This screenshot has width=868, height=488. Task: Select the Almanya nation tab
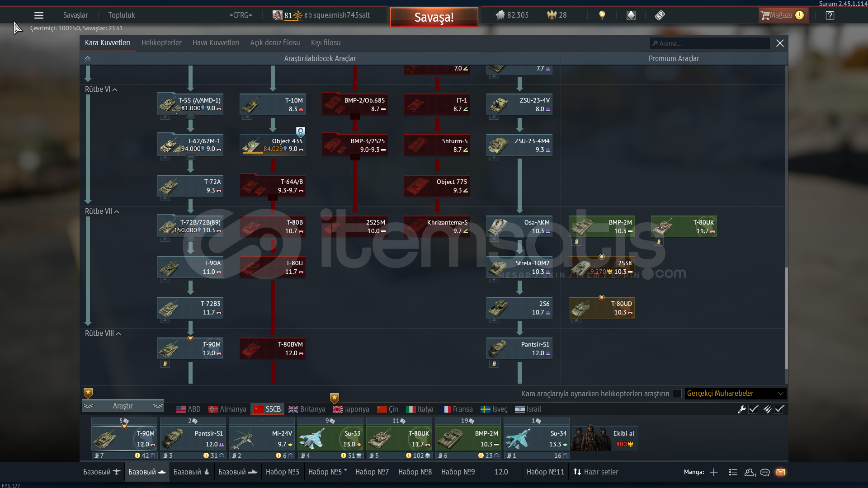[x=227, y=409]
